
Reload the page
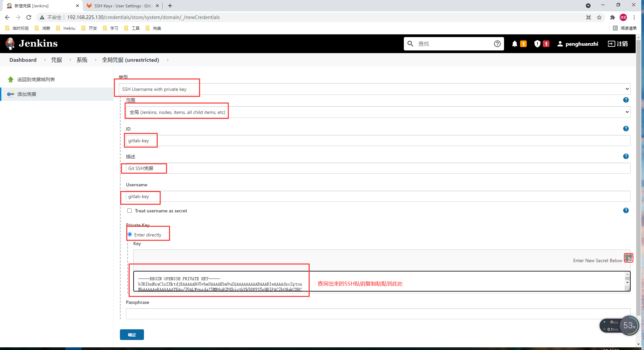click(x=29, y=17)
